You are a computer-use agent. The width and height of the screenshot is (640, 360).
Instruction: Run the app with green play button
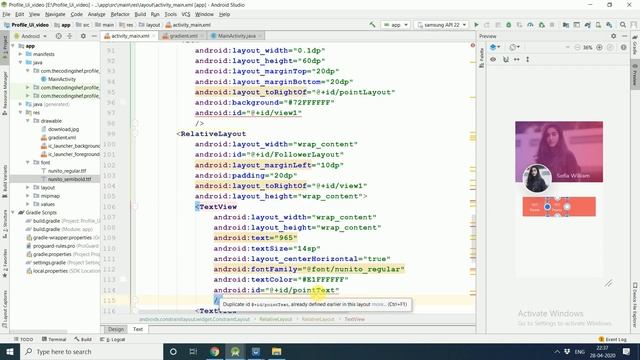tap(476, 25)
